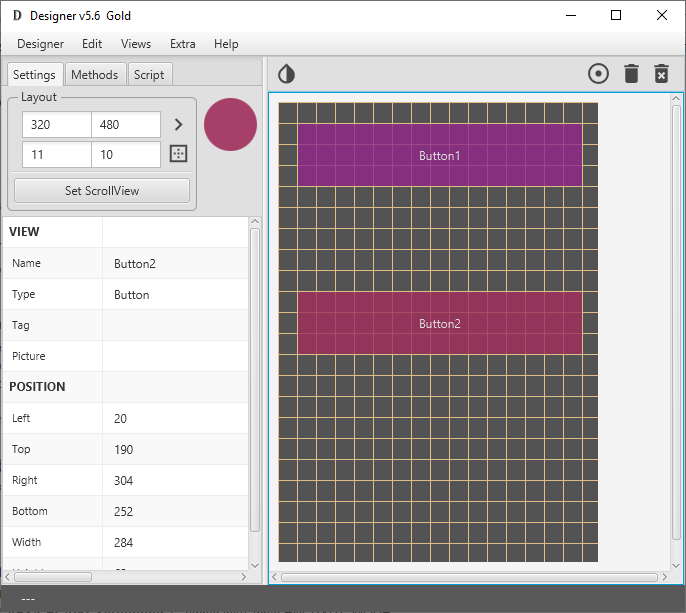Click the right chevron next to layout size

(179, 125)
